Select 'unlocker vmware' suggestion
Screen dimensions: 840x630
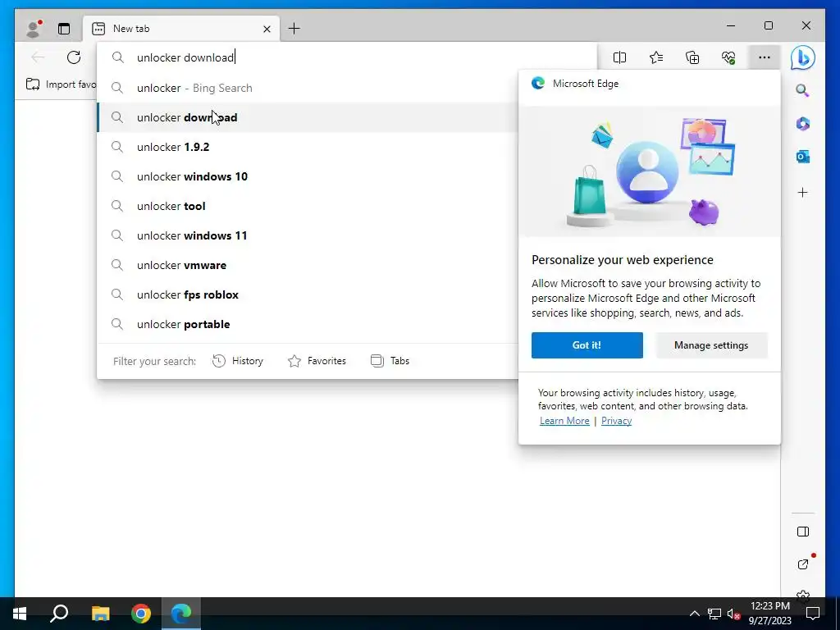coord(308,265)
